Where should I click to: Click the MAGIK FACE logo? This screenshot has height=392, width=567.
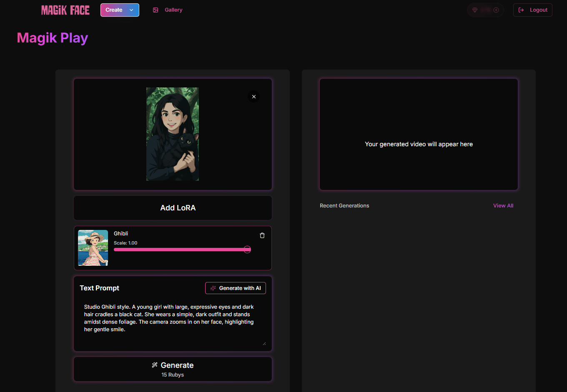click(65, 10)
